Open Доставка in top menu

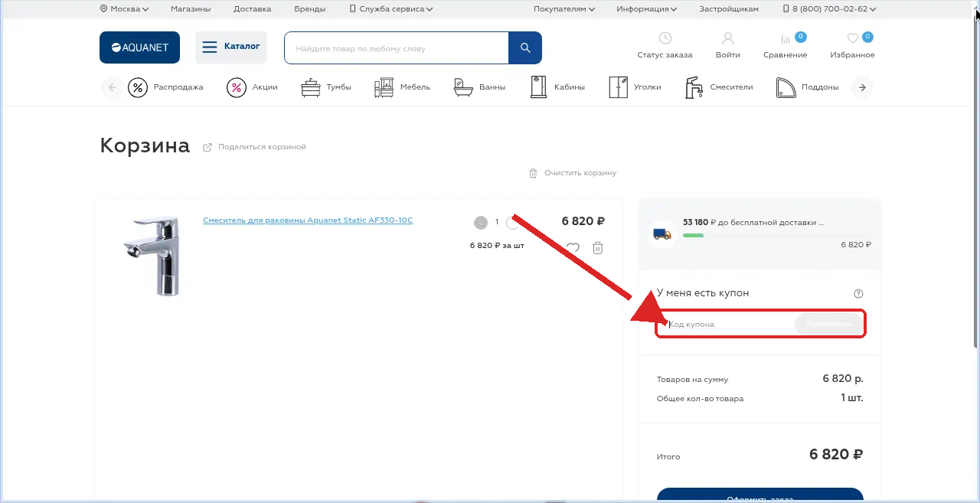point(253,9)
